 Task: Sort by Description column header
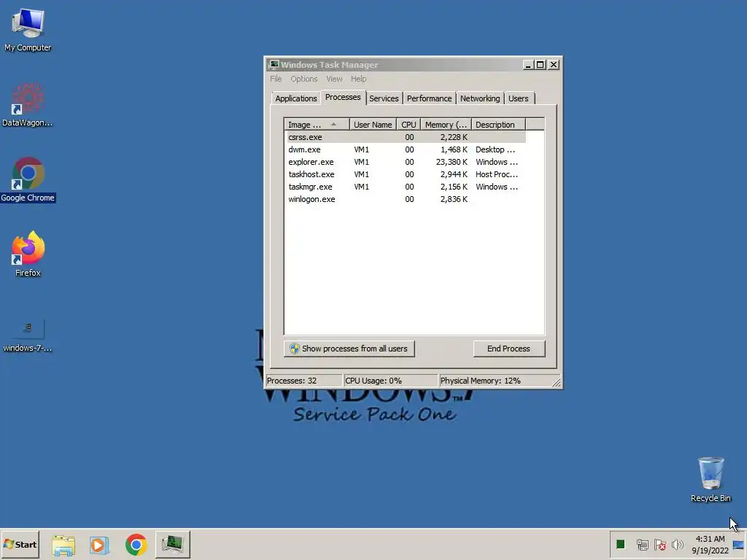click(x=498, y=125)
